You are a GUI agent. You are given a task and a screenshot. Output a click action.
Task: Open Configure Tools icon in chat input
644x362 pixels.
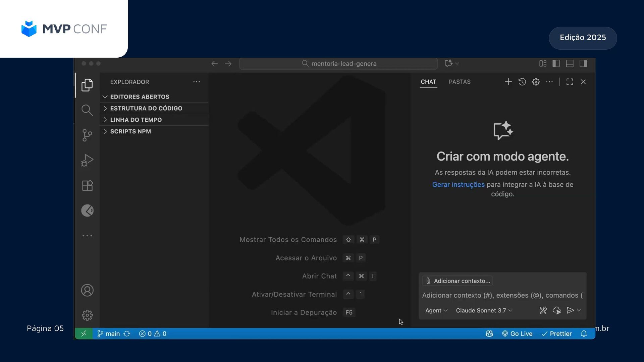coord(543,310)
